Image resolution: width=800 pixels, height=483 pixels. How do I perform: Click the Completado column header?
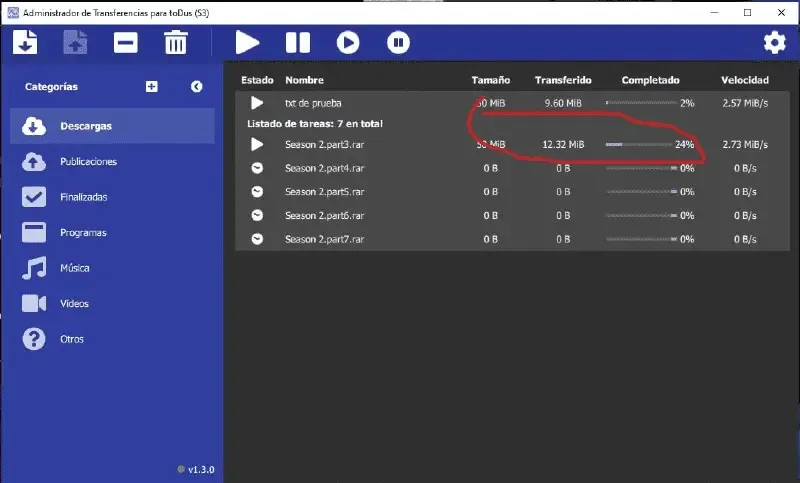click(651, 80)
